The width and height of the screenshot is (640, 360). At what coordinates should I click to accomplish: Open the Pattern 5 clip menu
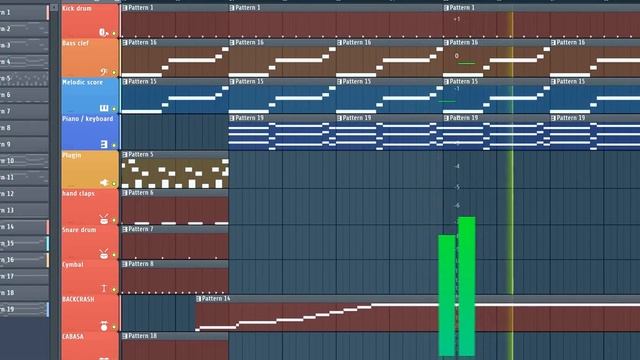(x=125, y=155)
